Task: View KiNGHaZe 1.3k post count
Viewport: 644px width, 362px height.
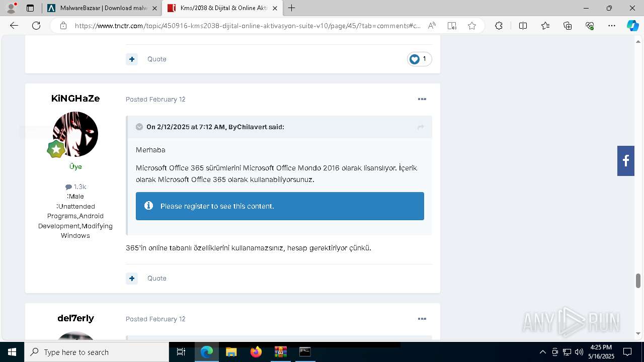Action: coord(75,187)
